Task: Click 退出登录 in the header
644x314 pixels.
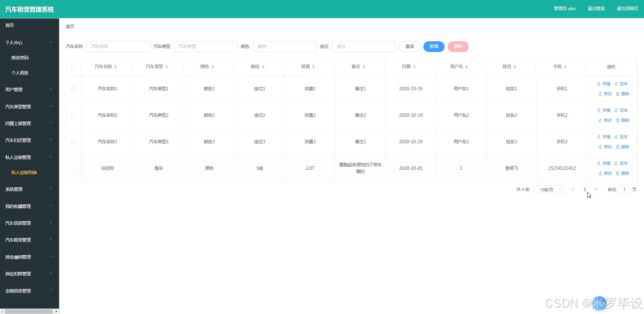Action: coord(596,9)
